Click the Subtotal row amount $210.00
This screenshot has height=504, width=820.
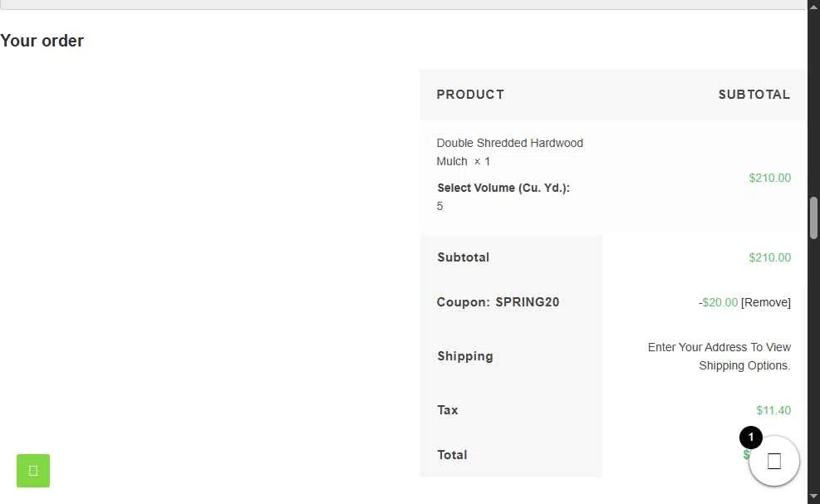pyautogui.click(x=770, y=257)
